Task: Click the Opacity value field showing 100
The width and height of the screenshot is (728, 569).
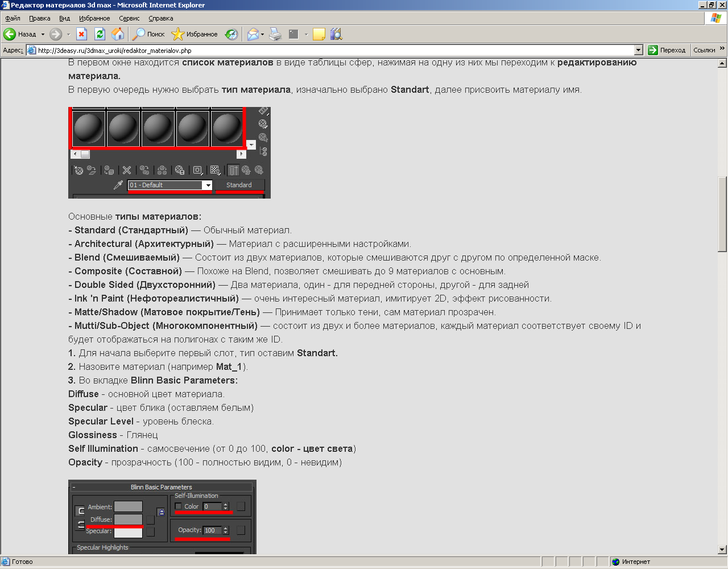Action: coord(213,530)
